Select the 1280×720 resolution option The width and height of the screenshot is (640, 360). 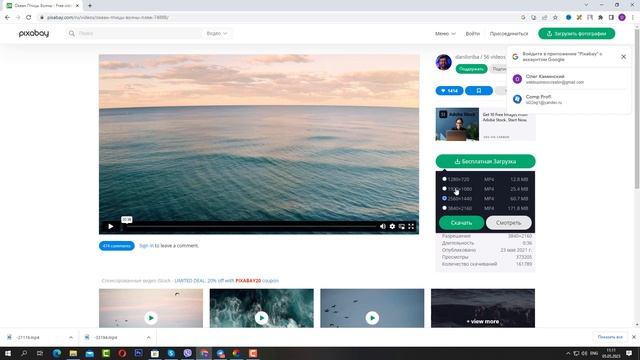click(x=444, y=179)
